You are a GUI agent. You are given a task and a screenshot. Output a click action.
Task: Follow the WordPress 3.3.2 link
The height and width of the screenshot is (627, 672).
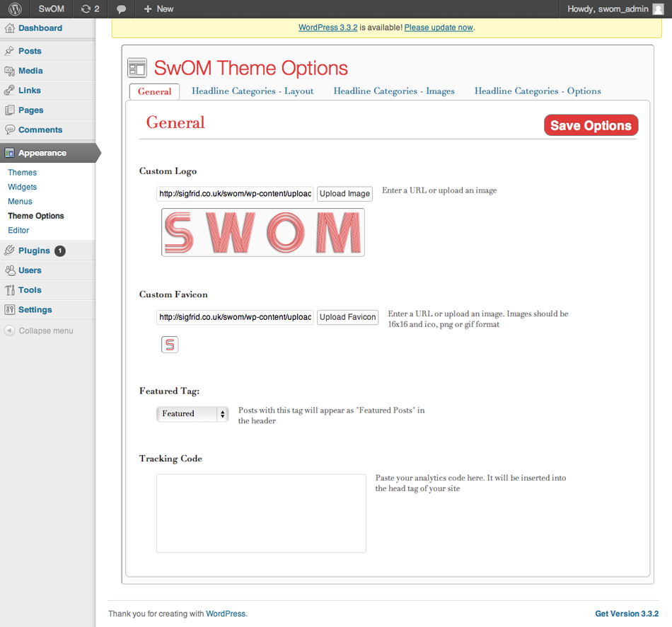pos(328,28)
